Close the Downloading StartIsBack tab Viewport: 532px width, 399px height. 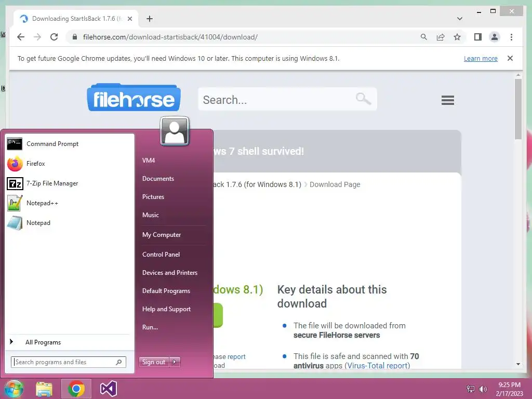(129, 19)
